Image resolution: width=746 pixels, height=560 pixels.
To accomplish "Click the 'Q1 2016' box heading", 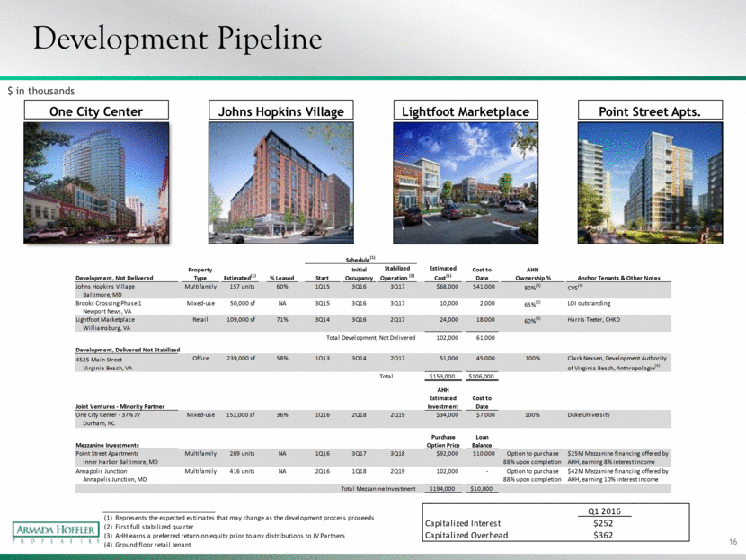I will 604,511.
